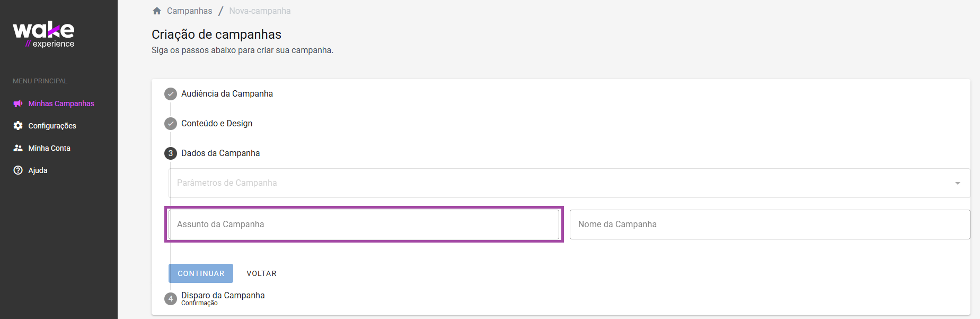The width and height of the screenshot is (980, 319).
Task: Click the Conteúdo e Design checkmark icon
Action: click(171, 124)
